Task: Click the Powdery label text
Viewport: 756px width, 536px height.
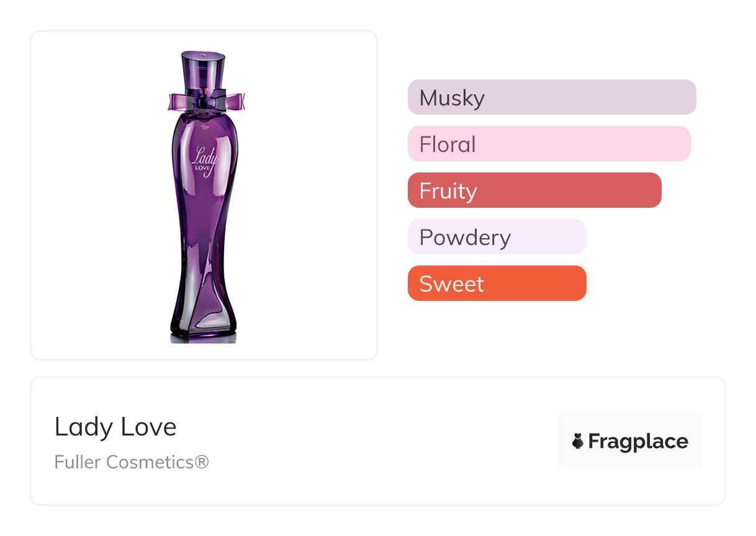Action: (x=465, y=238)
